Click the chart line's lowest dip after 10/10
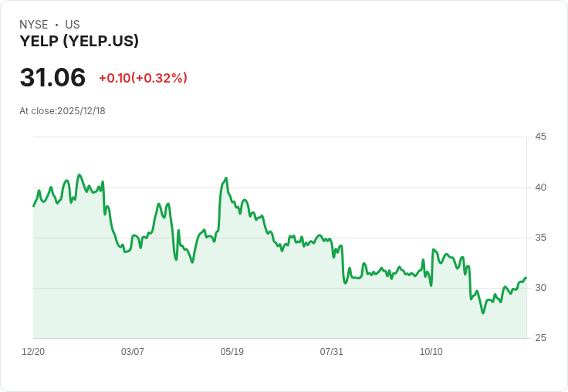The height and width of the screenshot is (392, 568). tap(483, 313)
